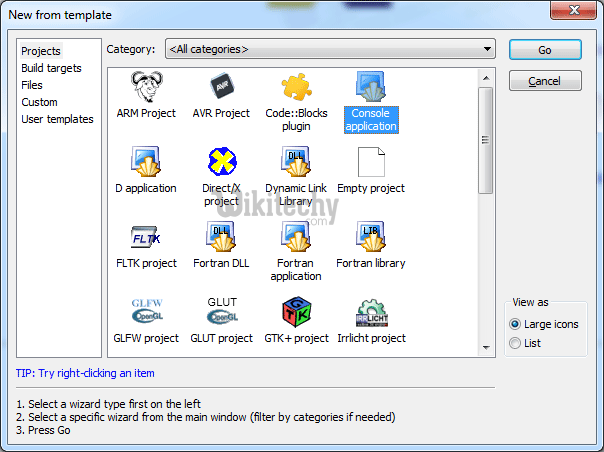Choose the Irrlicht project icon
Viewport: 604px width, 452px height.
point(371,311)
